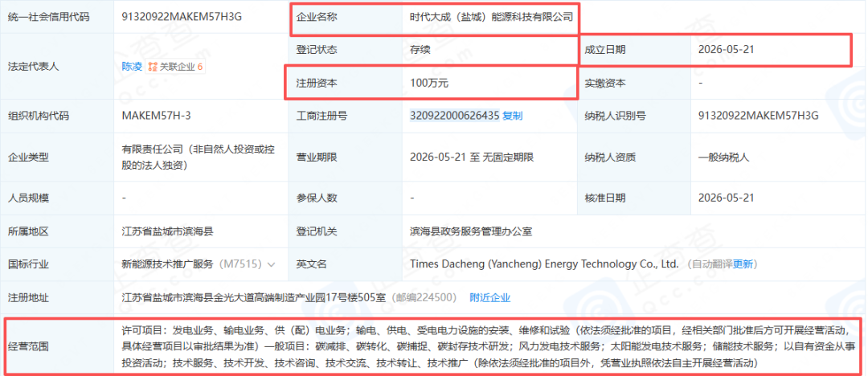The height and width of the screenshot is (376, 868).
Task: Open the 附近企业 link
Action: pyautogui.click(x=490, y=297)
